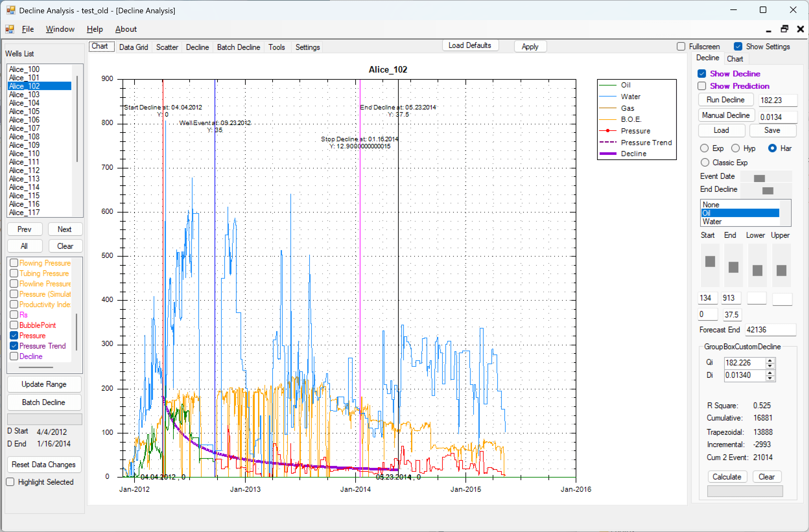The width and height of the screenshot is (809, 532).
Task: Enable the Fullscreen checkbox
Action: (x=681, y=47)
